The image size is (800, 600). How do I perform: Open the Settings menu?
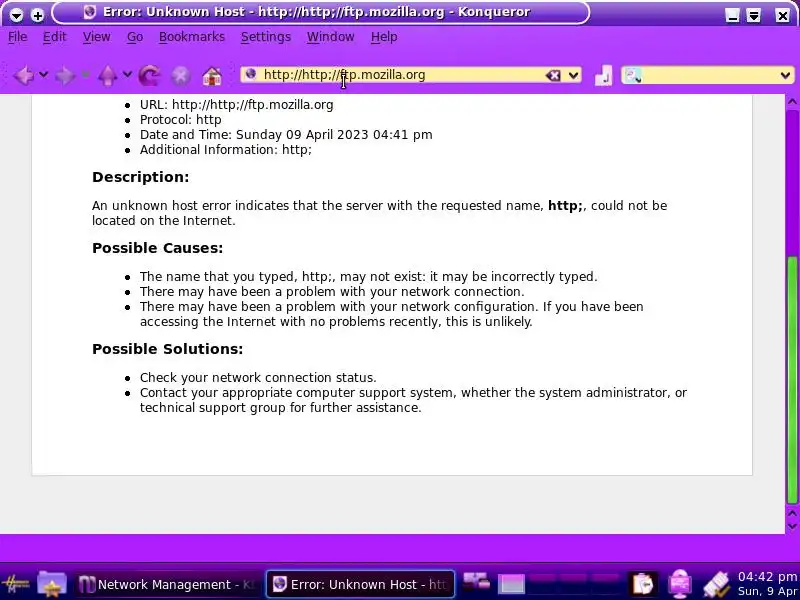click(266, 37)
